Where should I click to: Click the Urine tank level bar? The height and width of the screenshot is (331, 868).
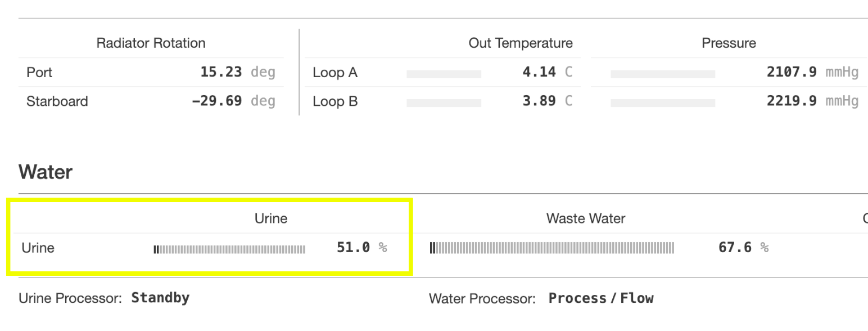pyautogui.click(x=229, y=249)
